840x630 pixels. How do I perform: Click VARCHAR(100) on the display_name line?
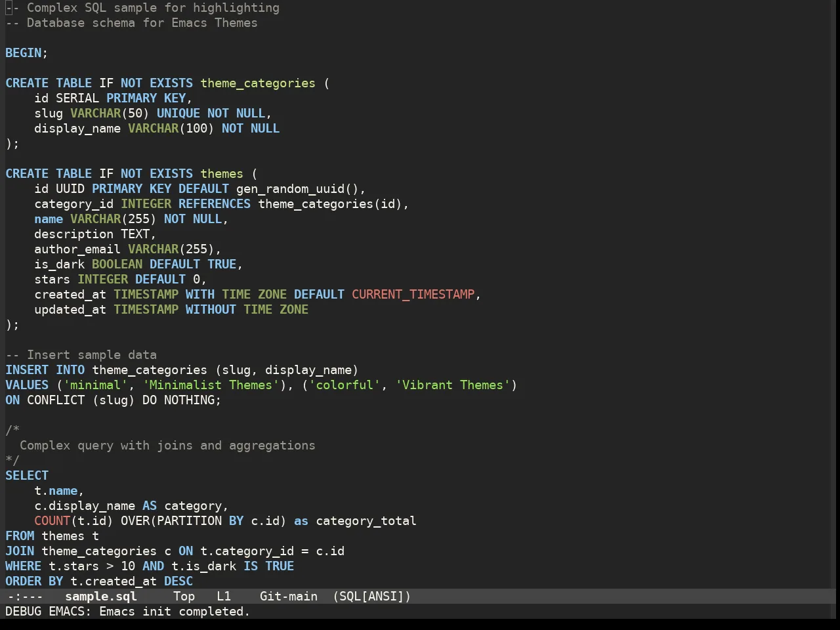pyautogui.click(x=171, y=129)
